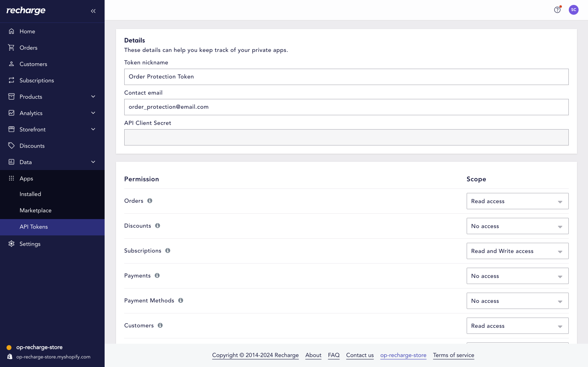Image resolution: width=588 pixels, height=367 pixels.
Task: Open the FAQ footer link
Action: pyautogui.click(x=334, y=355)
